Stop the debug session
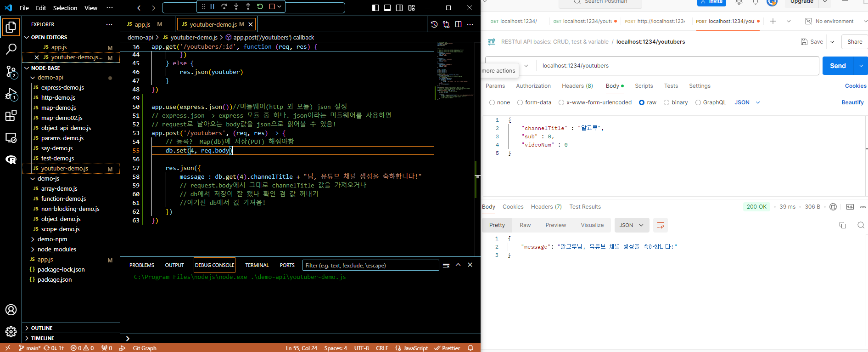868x352 pixels. [272, 6]
